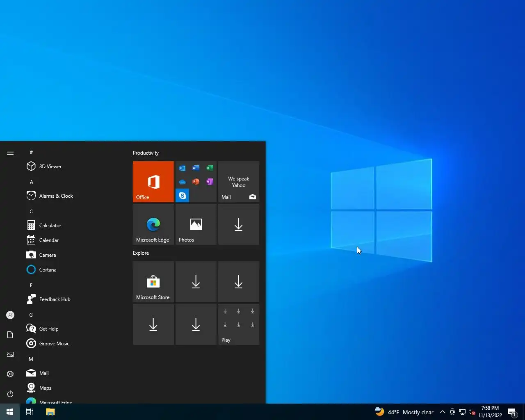Open the weather widget showing 44°F

[404, 412]
